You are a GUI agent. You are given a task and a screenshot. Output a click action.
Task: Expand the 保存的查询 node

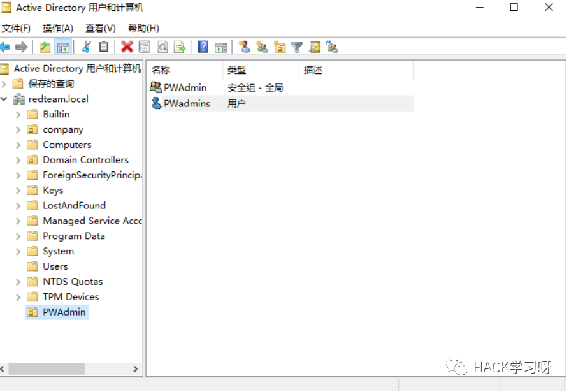[4, 84]
